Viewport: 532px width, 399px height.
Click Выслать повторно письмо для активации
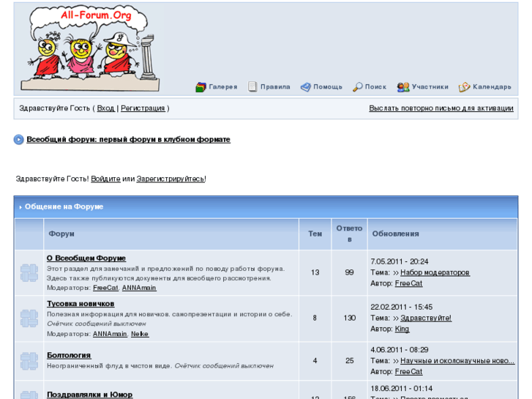coord(441,108)
